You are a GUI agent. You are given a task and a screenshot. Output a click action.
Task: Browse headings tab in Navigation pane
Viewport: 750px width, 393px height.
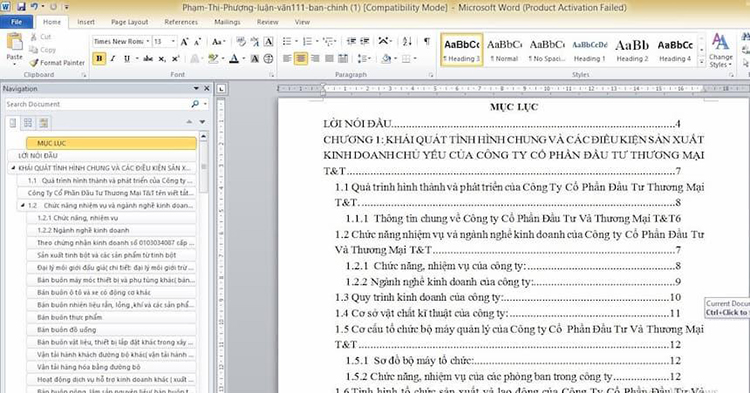(13, 123)
